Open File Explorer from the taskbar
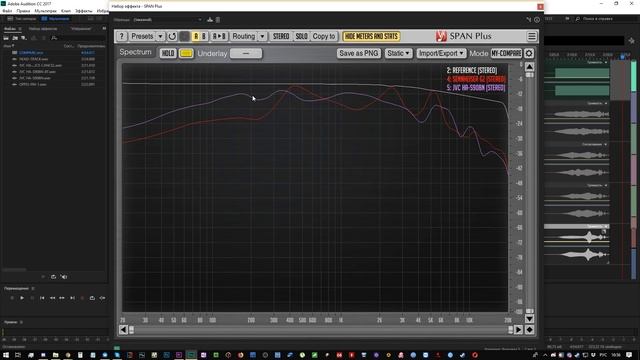 coord(55,355)
